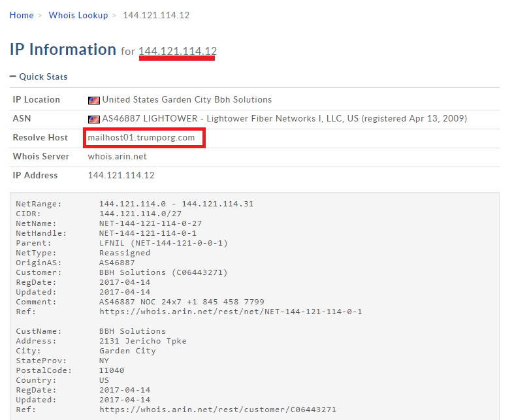Click the United States Garden City location text
The width and height of the screenshot is (514, 420).
(x=187, y=100)
